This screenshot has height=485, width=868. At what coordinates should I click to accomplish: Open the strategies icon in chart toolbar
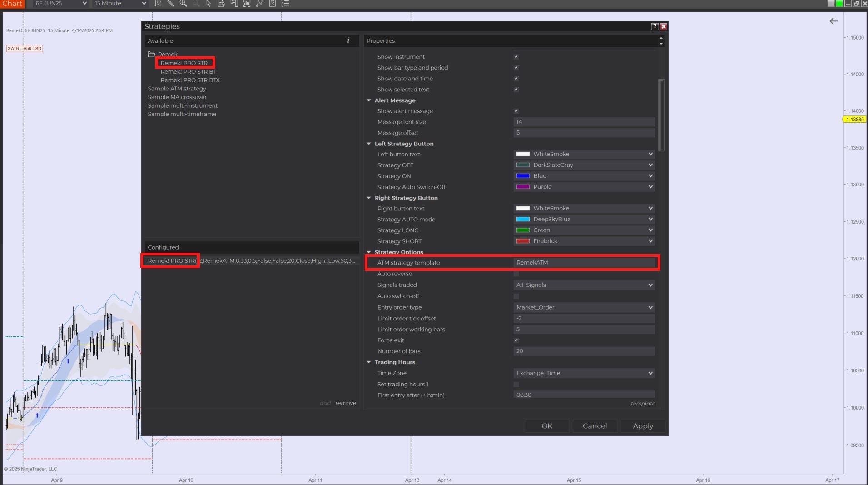coord(259,4)
